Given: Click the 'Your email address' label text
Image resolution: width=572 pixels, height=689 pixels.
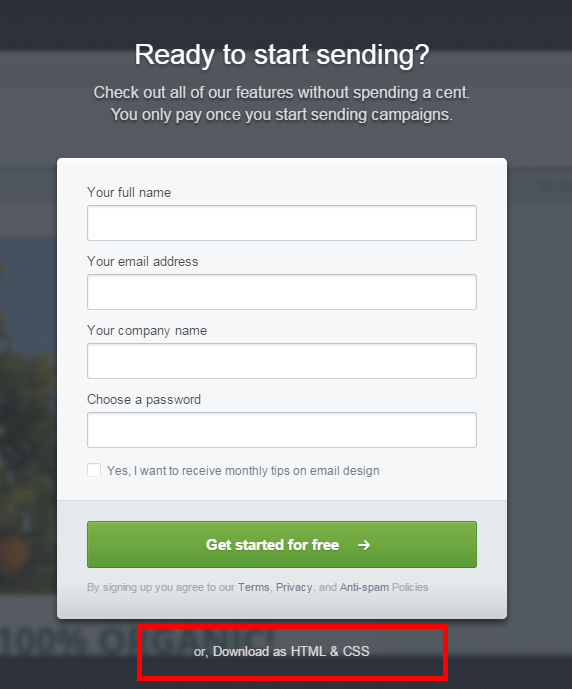Looking at the screenshot, I should tap(142, 261).
